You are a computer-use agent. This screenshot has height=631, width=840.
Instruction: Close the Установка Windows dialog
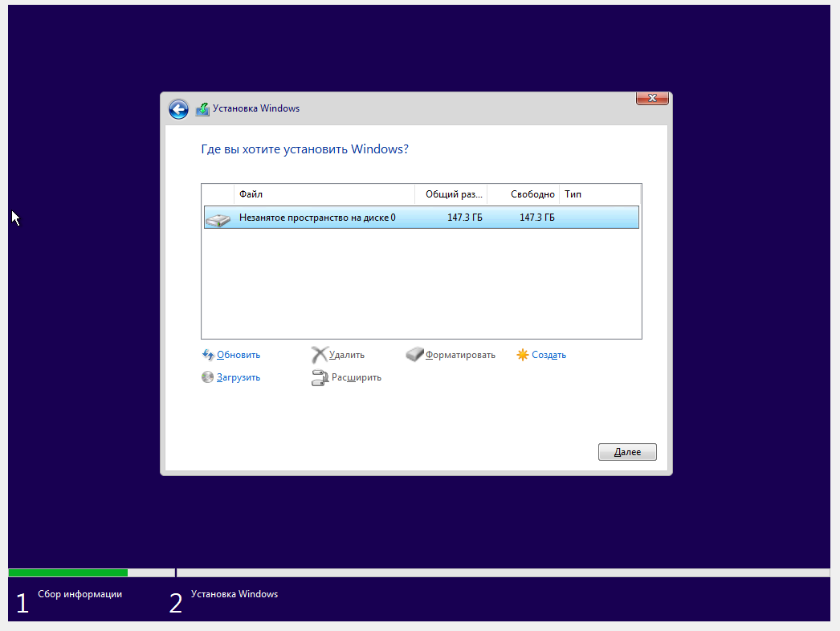pyautogui.click(x=652, y=98)
